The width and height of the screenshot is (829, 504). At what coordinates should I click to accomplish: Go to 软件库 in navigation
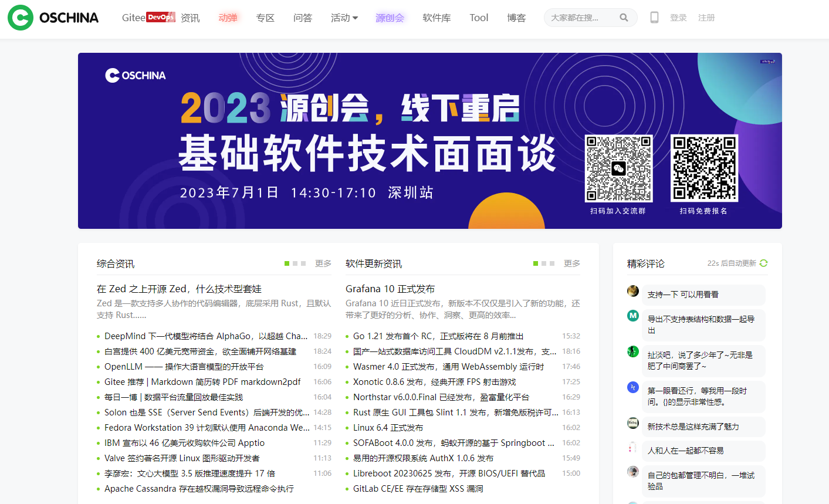tap(437, 18)
